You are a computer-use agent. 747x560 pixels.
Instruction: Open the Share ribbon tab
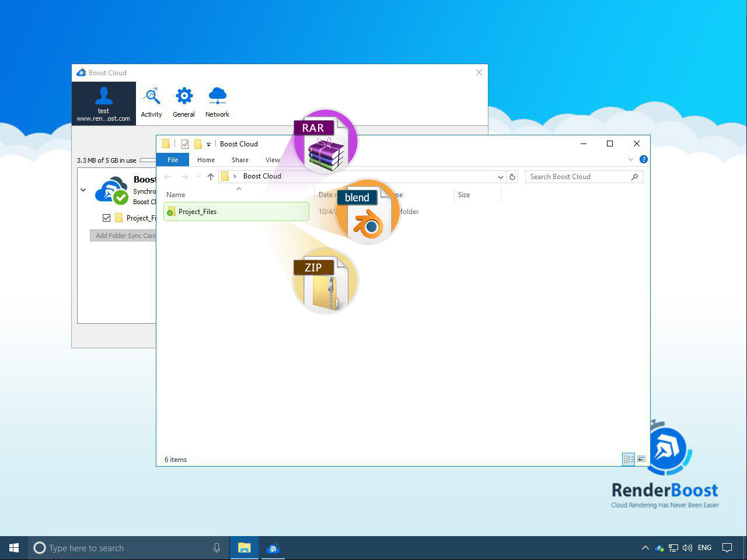(x=240, y=160)
